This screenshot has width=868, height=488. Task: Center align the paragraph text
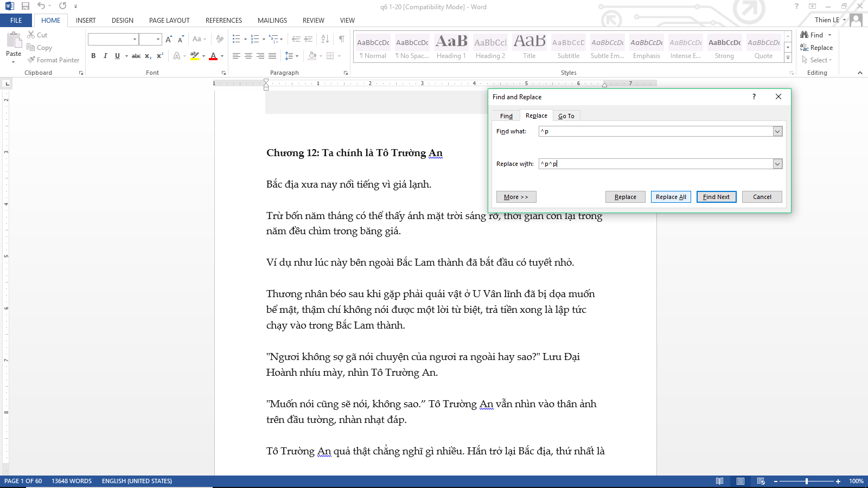point(248,56)
